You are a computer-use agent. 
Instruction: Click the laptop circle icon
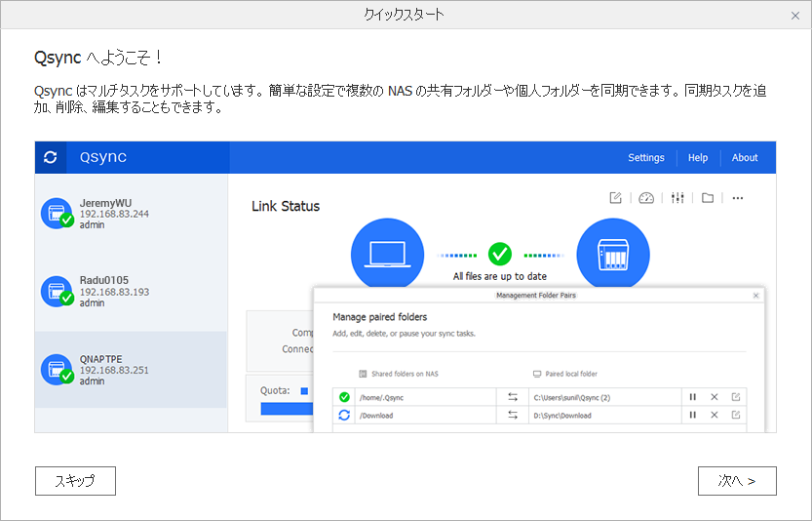[x=387, y=253]
